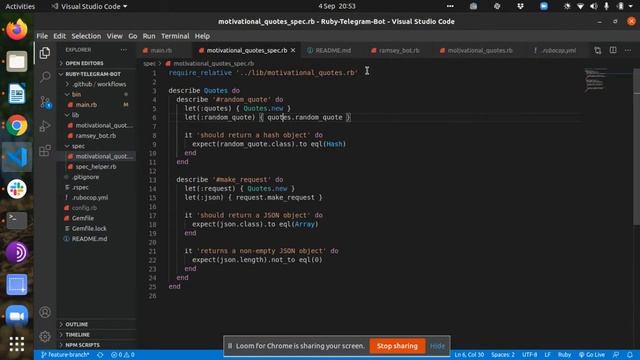Screen dimensions: 640x360
Task: Open the Search view in activity bar
Action: (x=45, y=77)
